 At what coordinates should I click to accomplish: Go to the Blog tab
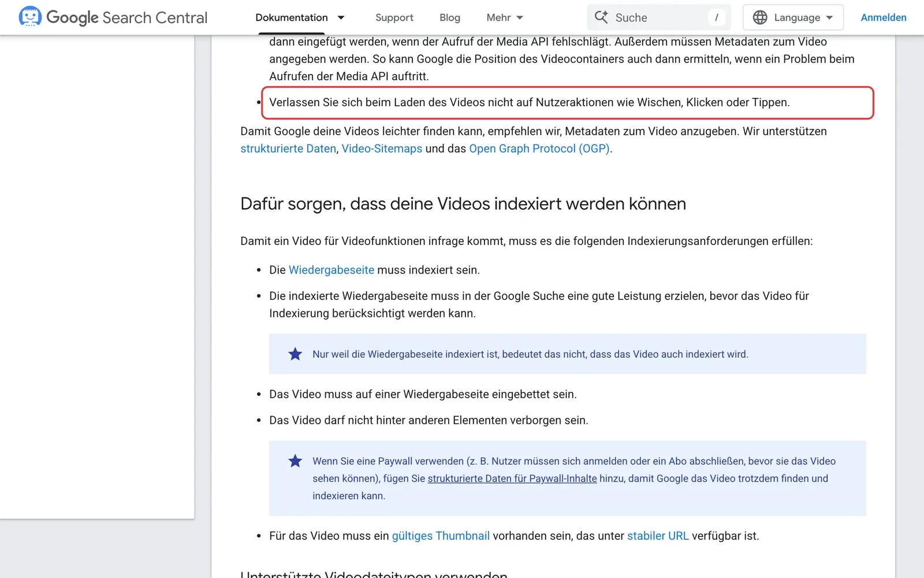point(450,17)
